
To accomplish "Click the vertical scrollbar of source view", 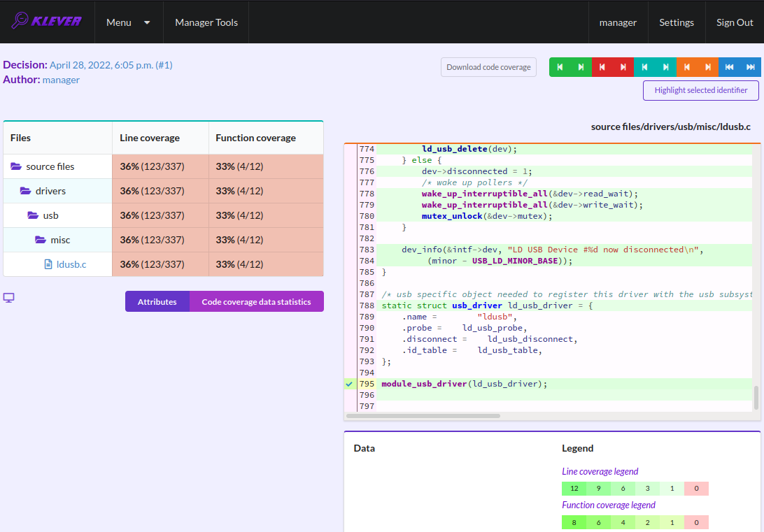I will click(756, 398).
